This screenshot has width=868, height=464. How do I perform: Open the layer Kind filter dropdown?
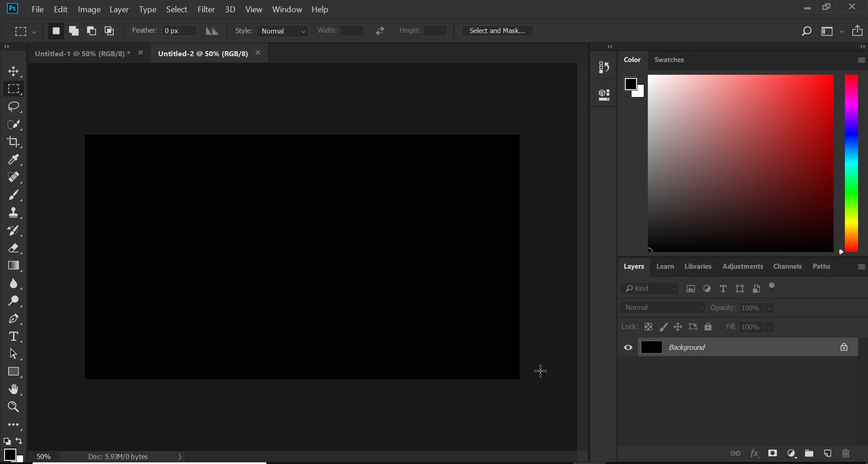[650, 289]
